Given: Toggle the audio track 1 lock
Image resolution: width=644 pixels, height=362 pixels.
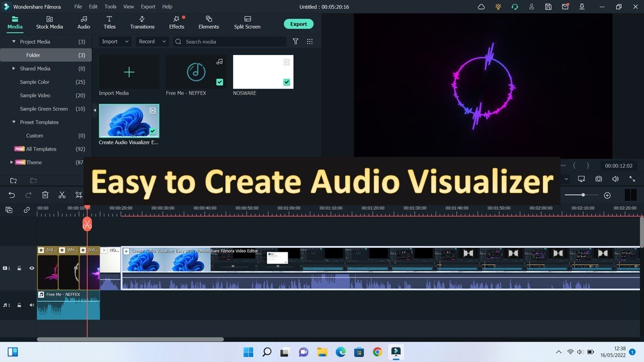Looking at the screenshot, I should (x=19, y=305).
